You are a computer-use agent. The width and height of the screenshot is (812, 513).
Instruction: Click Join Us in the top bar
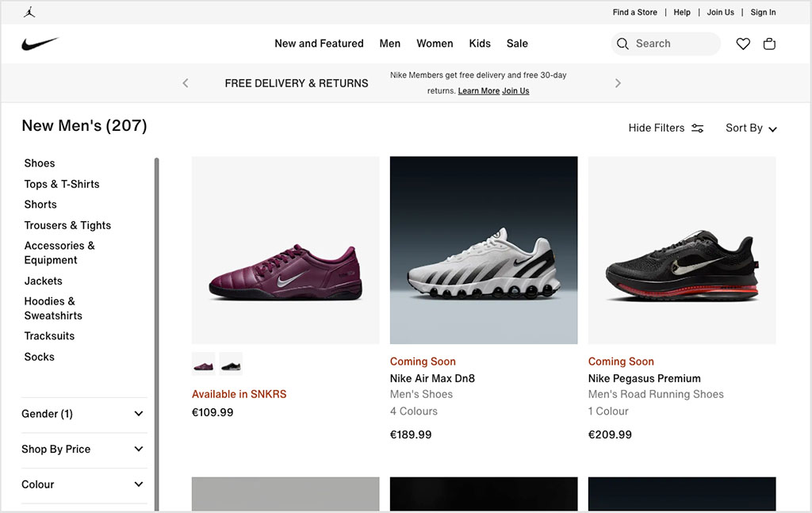click(x=720, y=12)
